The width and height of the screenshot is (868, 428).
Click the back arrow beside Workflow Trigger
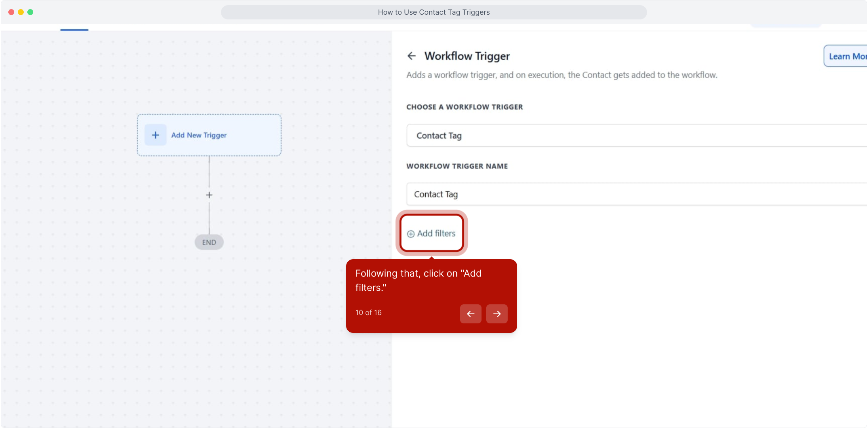tap(411, 56)
